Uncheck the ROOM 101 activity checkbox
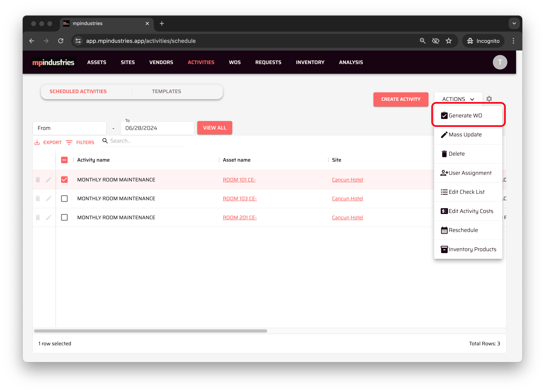The height and width of the screenshot is (392, 545). tap(64, 180)
